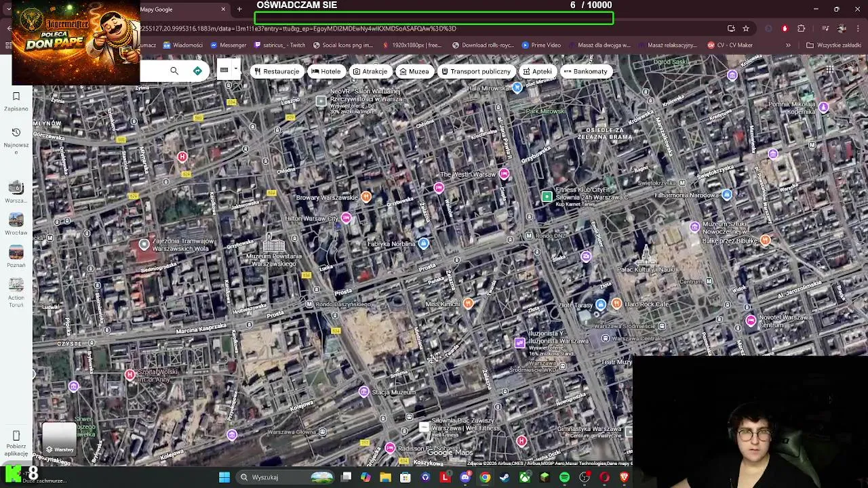Open Discord from the taskbar
This screenshot has height=488, width=868.
465,477
